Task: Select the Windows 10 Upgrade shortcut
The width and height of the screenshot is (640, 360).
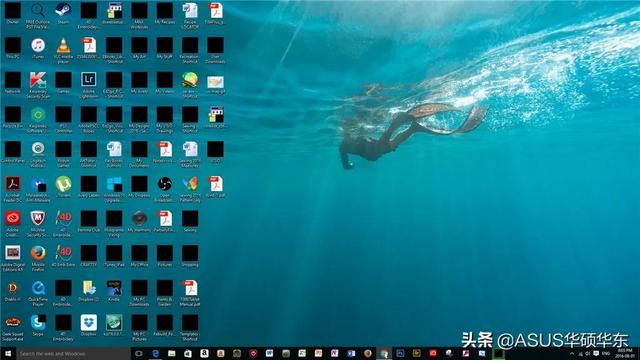Action: [114, 184]
